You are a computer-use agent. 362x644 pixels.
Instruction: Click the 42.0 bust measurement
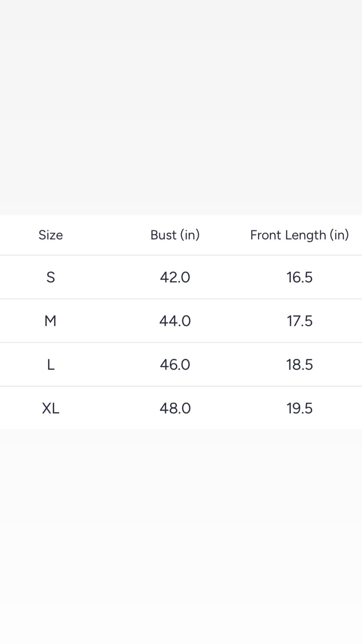coord(175,277)
